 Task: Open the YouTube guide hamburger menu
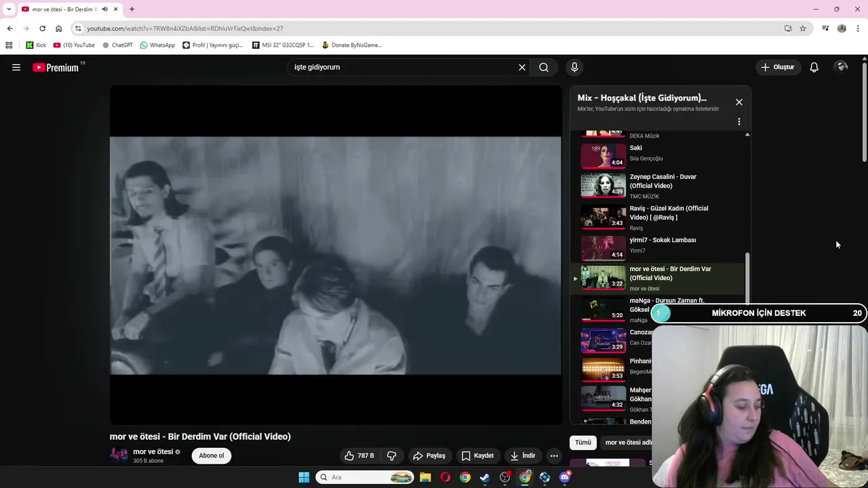coord(16,67)
